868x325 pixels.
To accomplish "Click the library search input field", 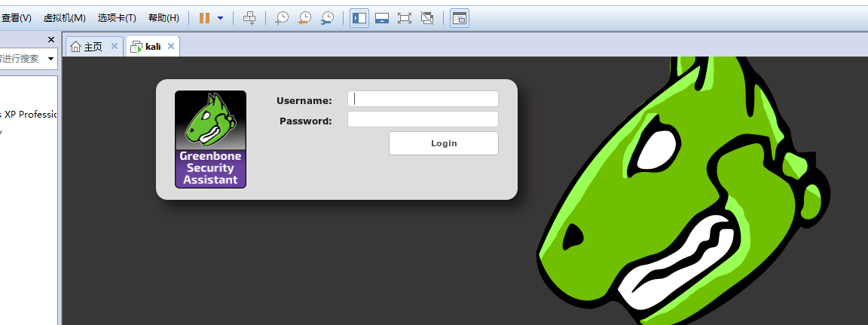I will tap(21, 59).
